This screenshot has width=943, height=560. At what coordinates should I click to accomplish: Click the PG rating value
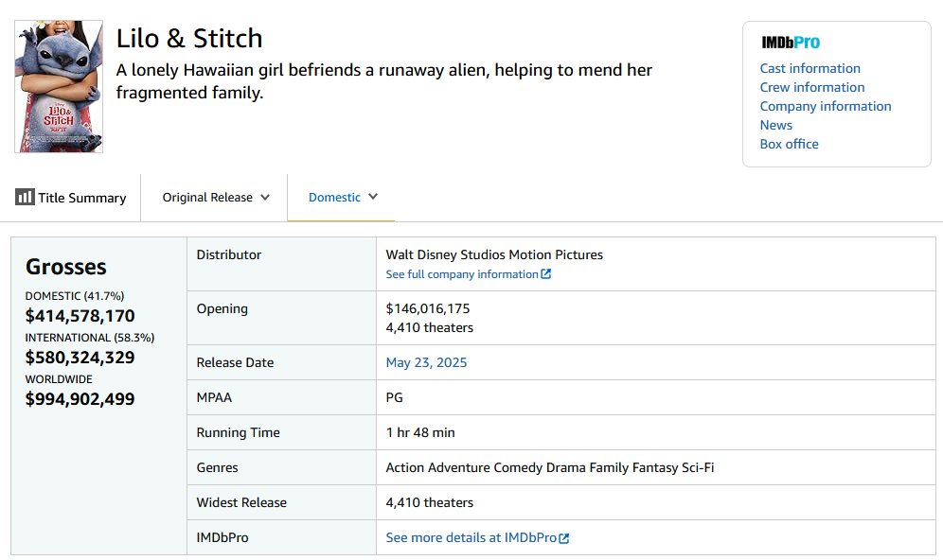pyautogui.click(x=395, y=397)
